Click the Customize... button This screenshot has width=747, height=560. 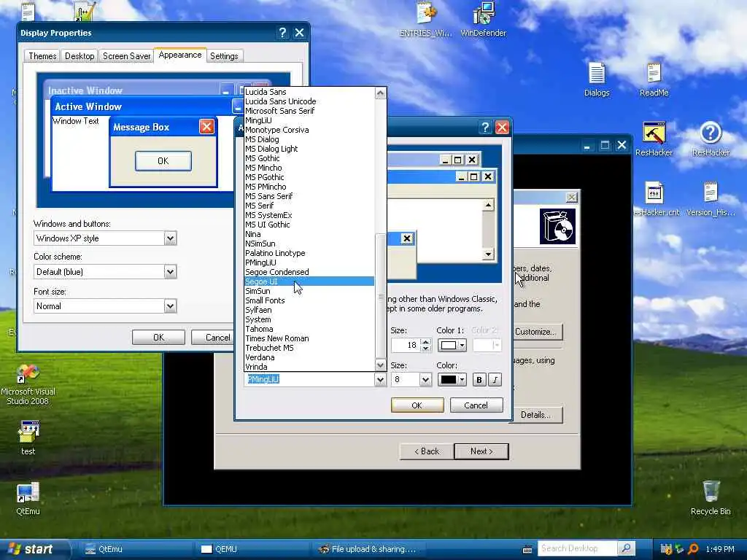pos(538,332)
